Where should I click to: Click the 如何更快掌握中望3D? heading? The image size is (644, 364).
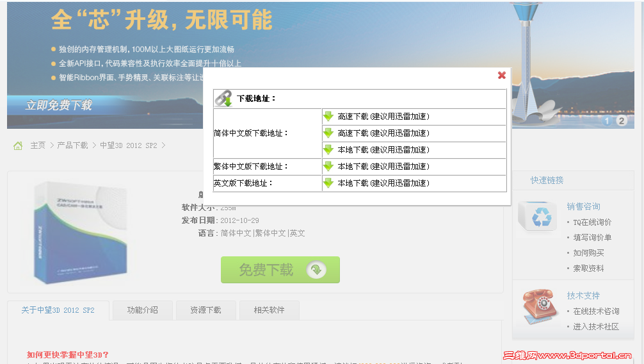point(68,354)
